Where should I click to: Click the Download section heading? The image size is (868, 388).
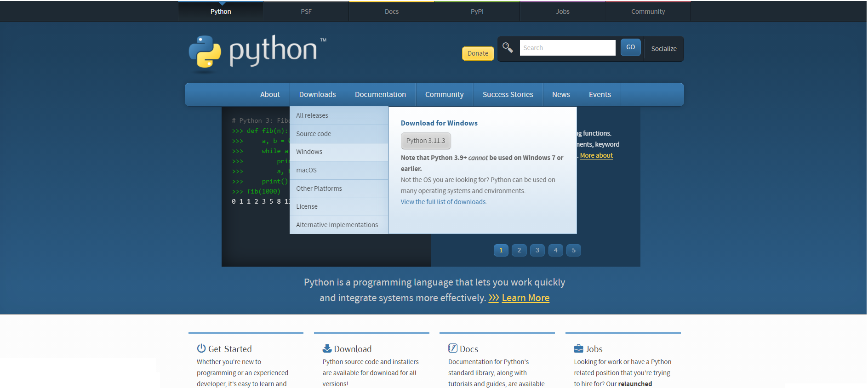coord(353,349)
